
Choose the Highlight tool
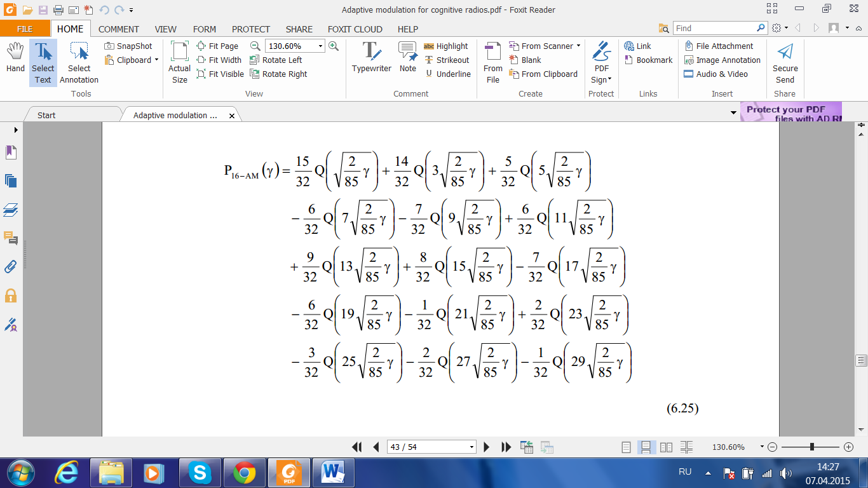coord(445,46)
